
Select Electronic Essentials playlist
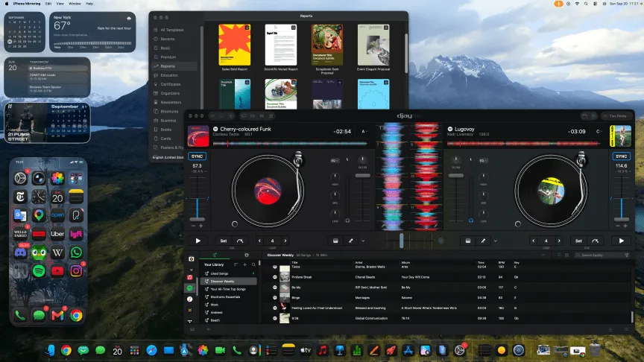pyautogui.click(x=229, y=296)
